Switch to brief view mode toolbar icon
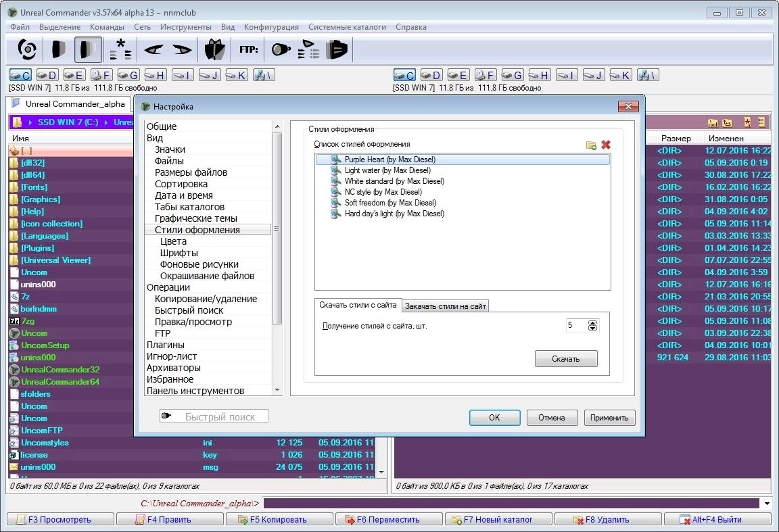 point(59,49)
